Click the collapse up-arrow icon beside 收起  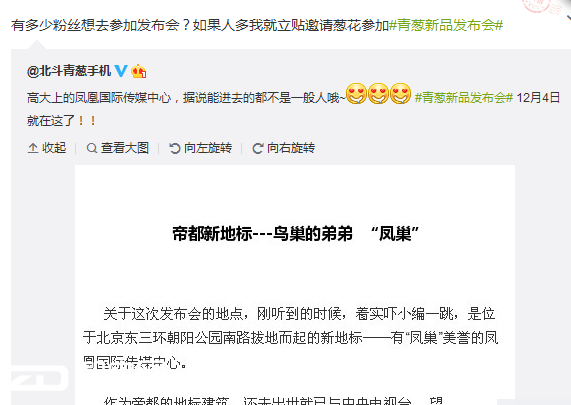33,148
